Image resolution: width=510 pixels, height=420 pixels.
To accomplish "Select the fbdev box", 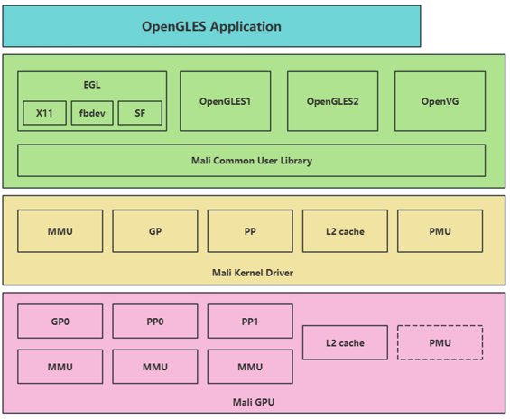I will (92, 113).
